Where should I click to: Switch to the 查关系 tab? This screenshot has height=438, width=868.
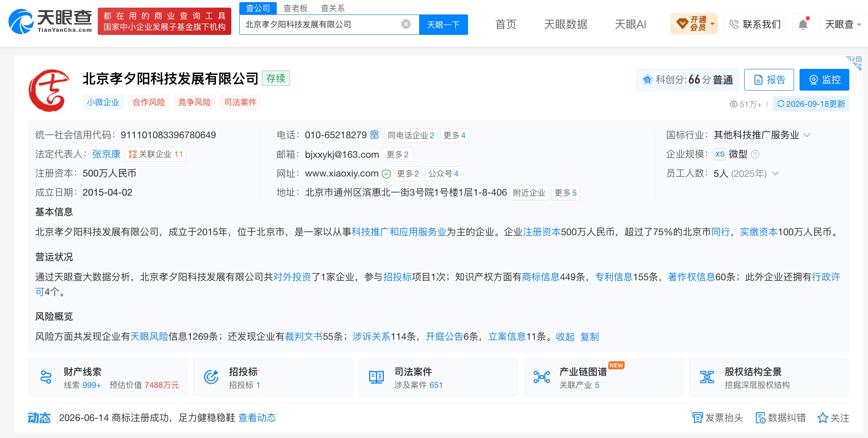point(332,8)
